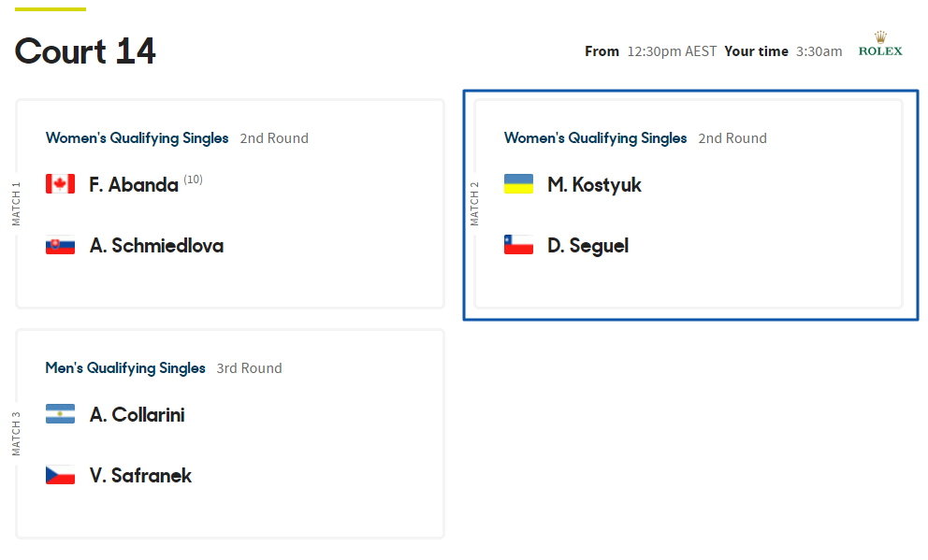The width and height of the screenshot is (928, 560).
Task: Click the 3:30am local time
Action: (x=819, y=51)
